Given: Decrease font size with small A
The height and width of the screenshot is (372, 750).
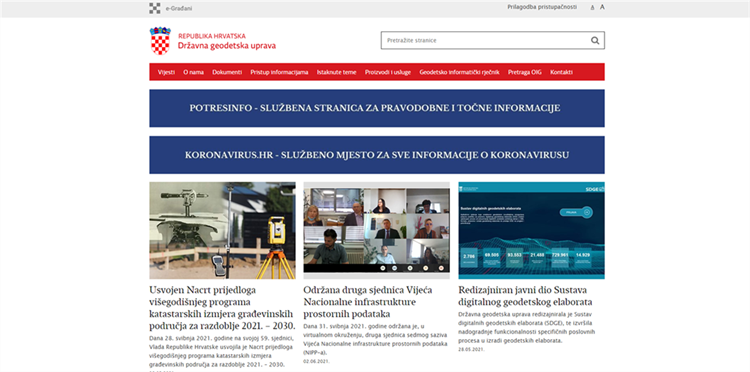Looking at the screenshot, I should (x=593, y=8).
